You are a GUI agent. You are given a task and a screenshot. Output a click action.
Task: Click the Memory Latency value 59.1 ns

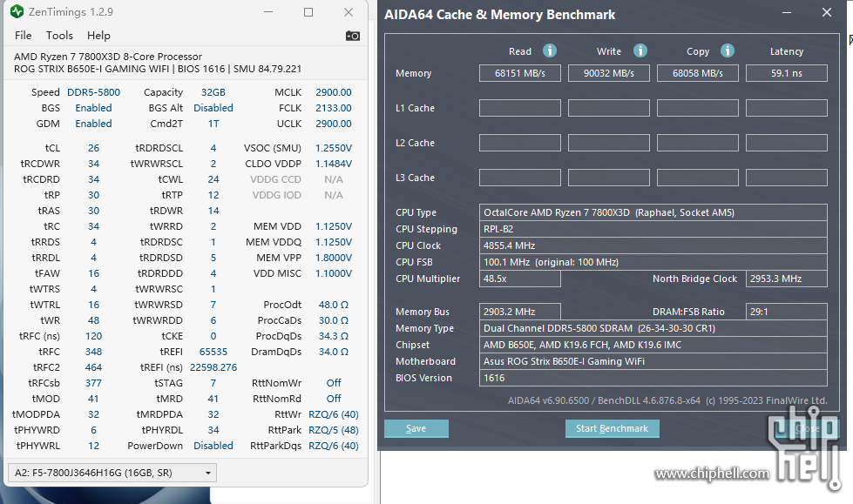coord(787,73)
